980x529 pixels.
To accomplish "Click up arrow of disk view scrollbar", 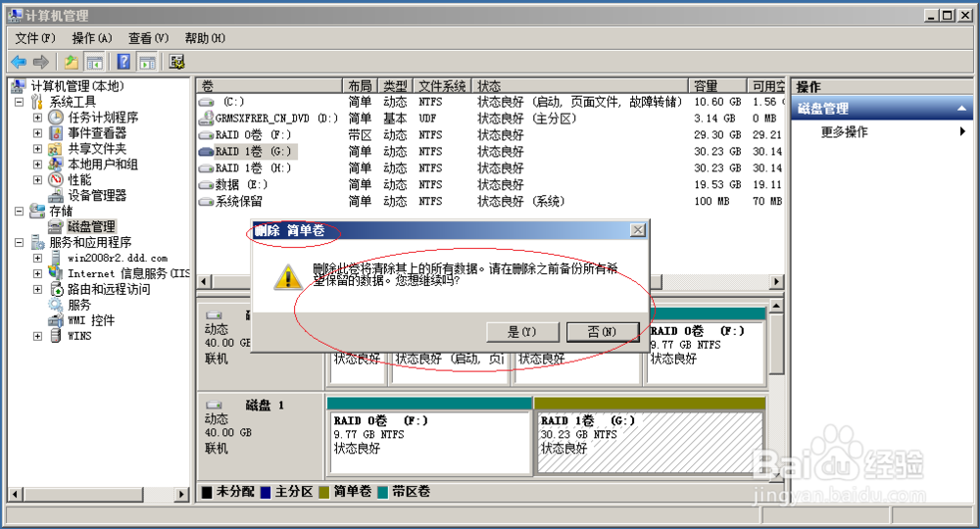I will pyautogui.click(x=776, y=306).
